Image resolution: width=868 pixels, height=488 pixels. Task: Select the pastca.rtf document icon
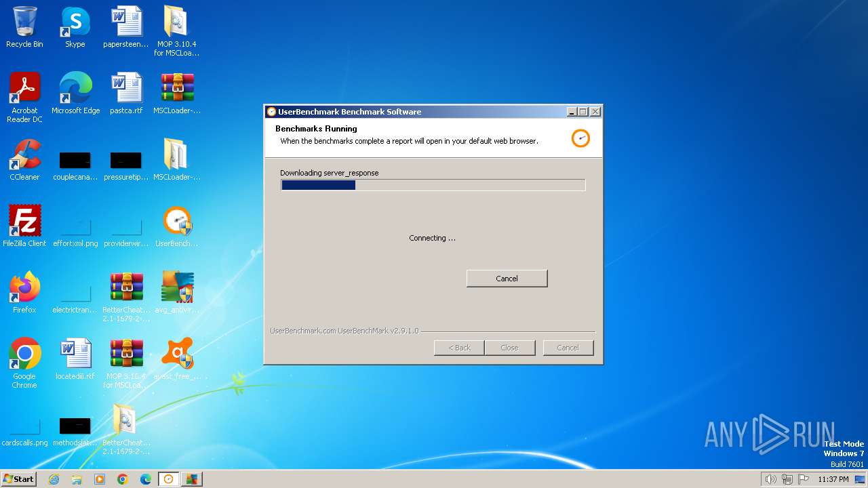[x=126, y=94]
